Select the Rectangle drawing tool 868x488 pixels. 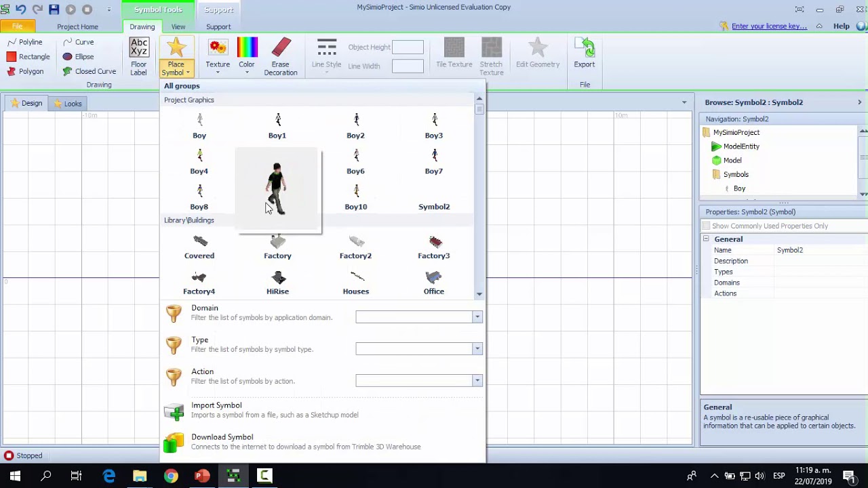click(28, 57)
